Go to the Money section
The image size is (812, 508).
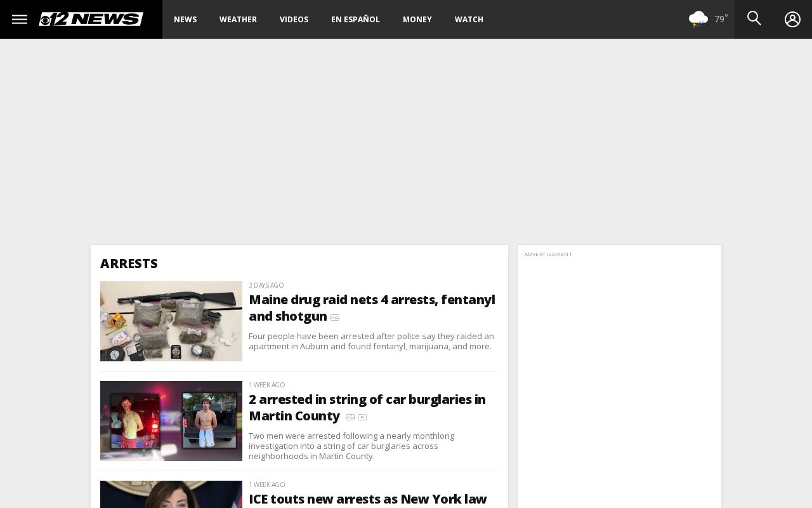click(417, 19)
